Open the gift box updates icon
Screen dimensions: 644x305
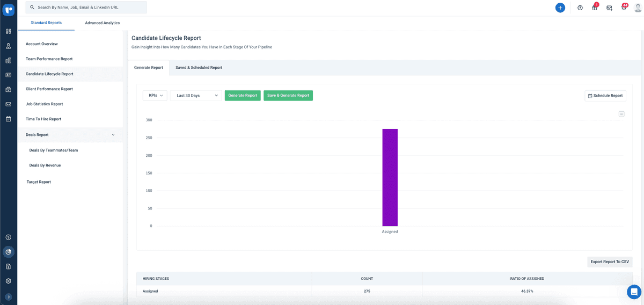(595, 8)
